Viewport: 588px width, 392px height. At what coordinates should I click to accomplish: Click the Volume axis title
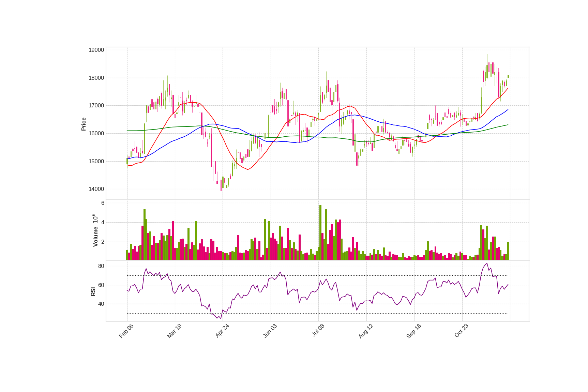point(95,237)
